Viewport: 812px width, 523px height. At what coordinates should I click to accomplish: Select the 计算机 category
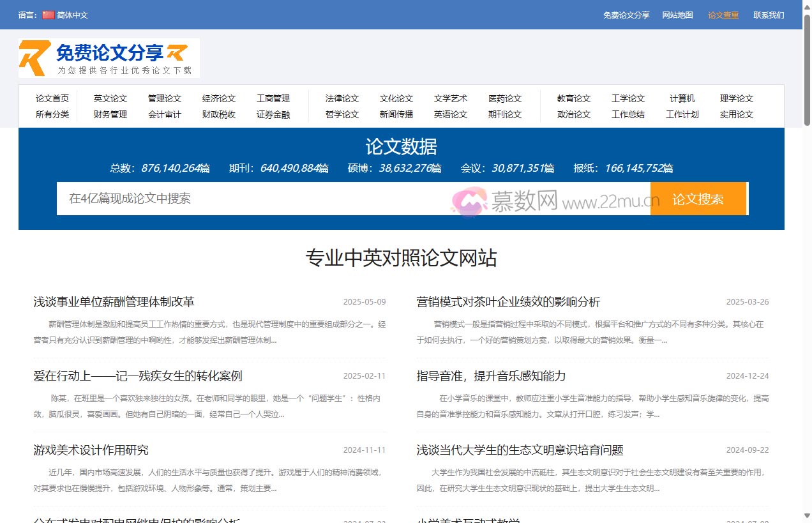tap(682, 98)
